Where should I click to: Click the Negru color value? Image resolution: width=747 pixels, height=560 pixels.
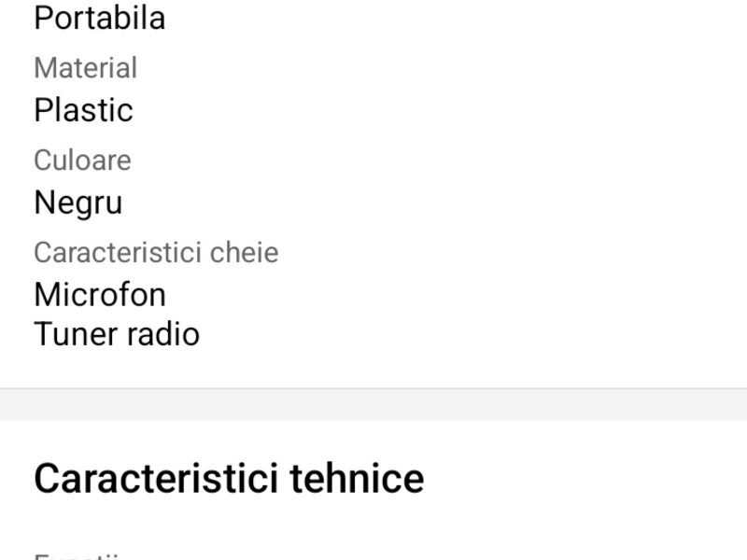(x=78, y=203)
